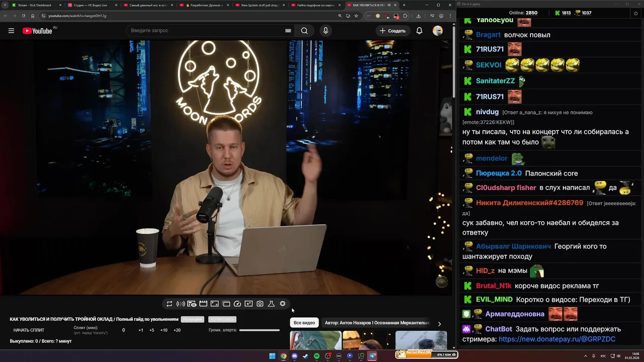Click username Пюрещка 2.0 in chat

click(499, 173)
